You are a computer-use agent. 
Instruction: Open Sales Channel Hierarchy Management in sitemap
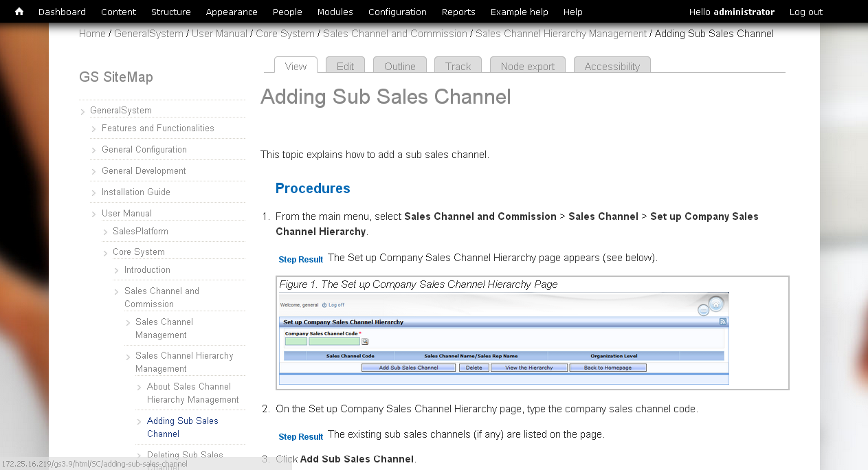click(x=184, y=362)
